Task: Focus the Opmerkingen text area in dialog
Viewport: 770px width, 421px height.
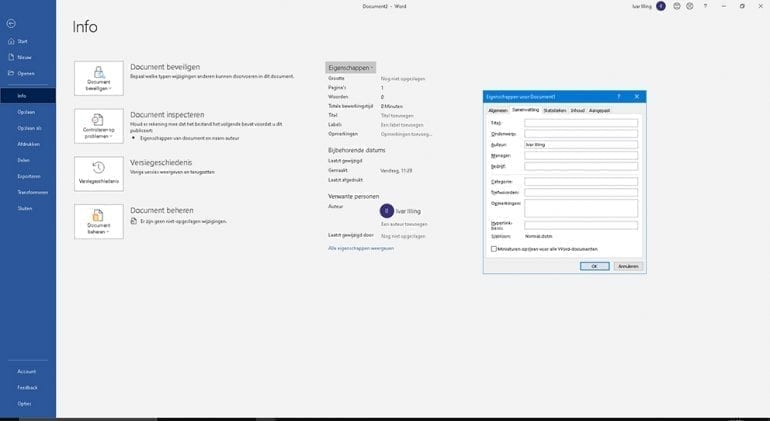Action: [581, 208]
